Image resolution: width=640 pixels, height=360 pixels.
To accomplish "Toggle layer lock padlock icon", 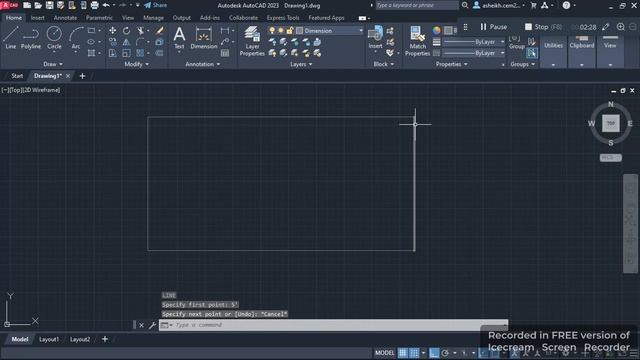I will [x=290, y=31].
